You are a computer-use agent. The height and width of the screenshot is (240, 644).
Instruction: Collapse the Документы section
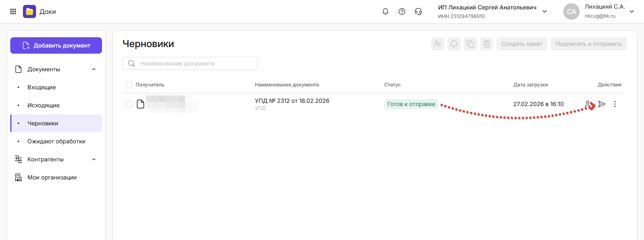tap(94, 69)
